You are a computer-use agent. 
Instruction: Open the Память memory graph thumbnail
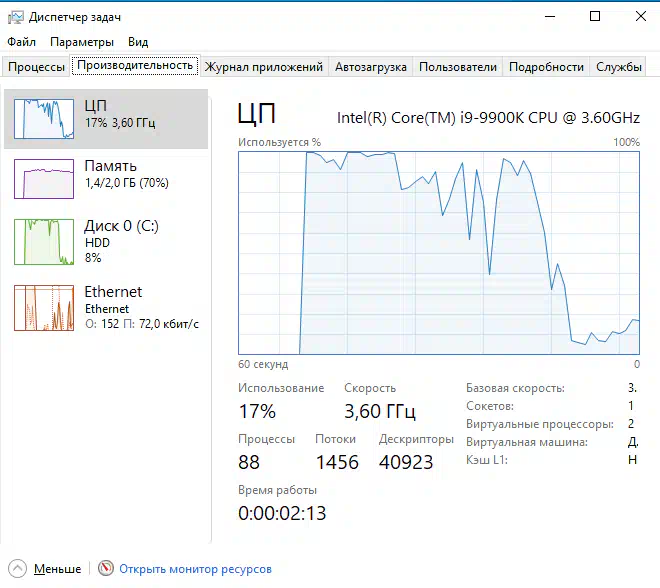(x=44, y=178)
